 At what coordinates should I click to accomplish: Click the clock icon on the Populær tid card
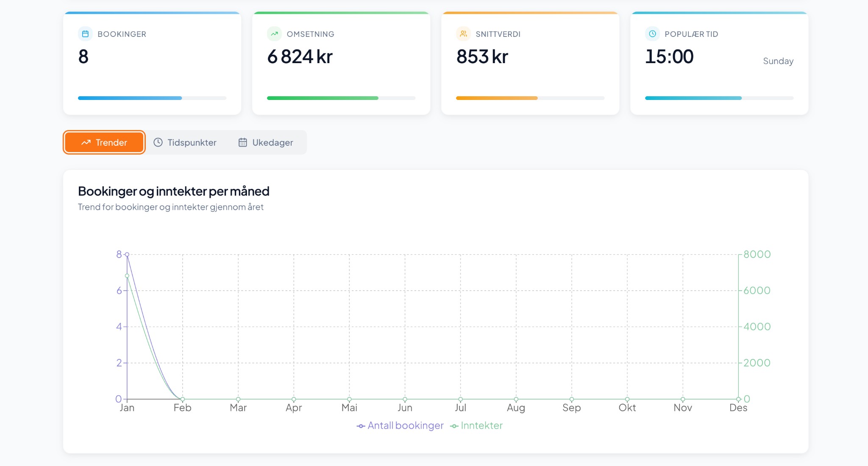click(653, 34)
